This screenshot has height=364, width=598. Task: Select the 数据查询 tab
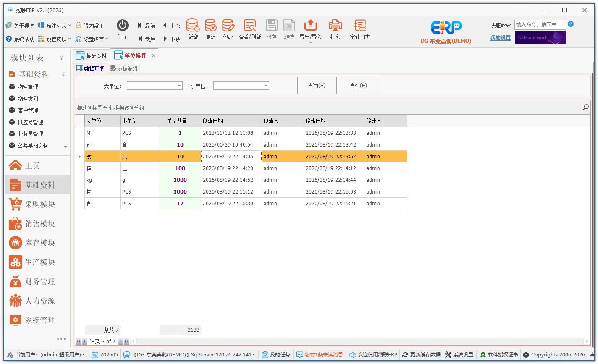click(91, 68)
